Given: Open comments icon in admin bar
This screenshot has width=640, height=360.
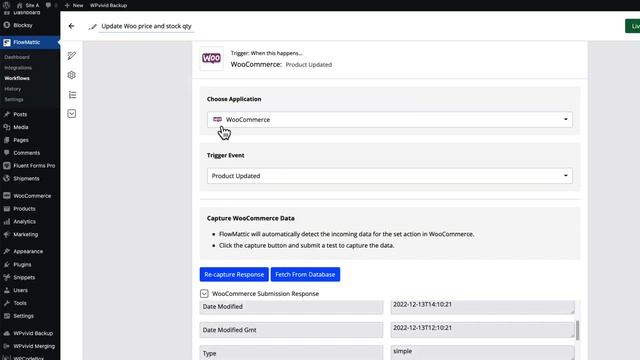Looking at the screenshot, I should [48, 5].
